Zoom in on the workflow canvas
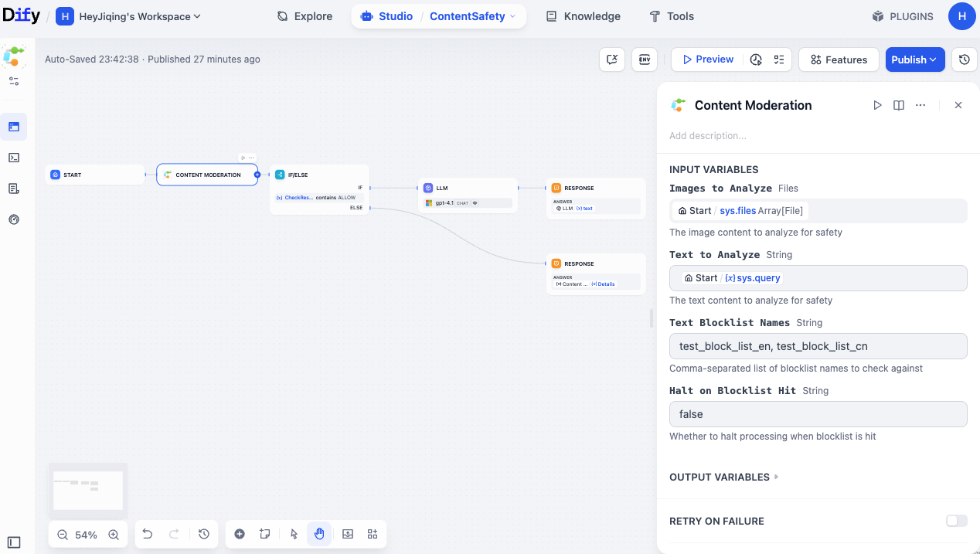The width and height of the screenshot is (980, 554). (x=114, y=535)
